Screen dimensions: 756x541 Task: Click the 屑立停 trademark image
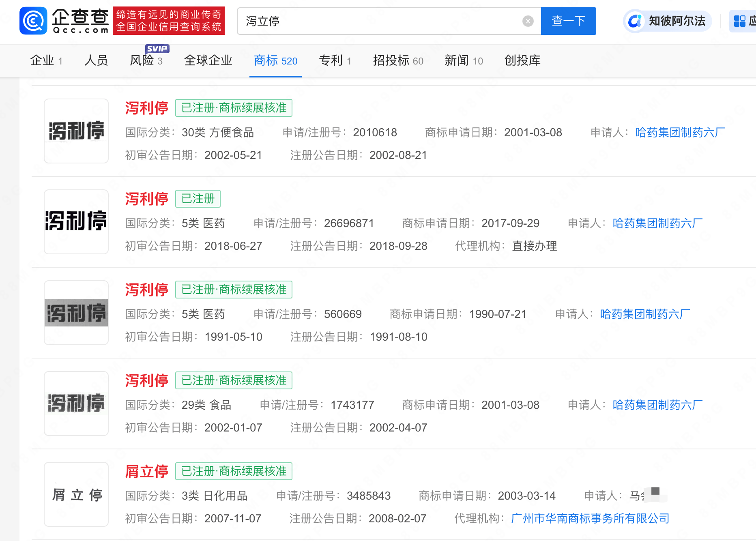click(x=76, y=494)
